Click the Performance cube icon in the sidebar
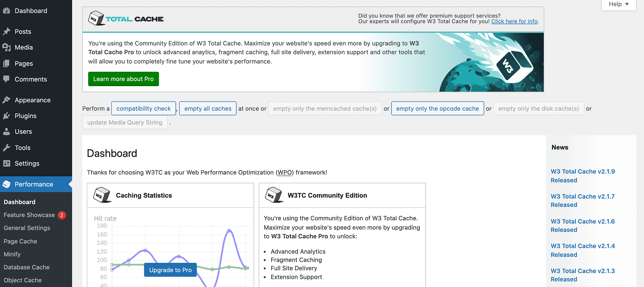The width and height of the screenshot is (644, 287). 6,184
